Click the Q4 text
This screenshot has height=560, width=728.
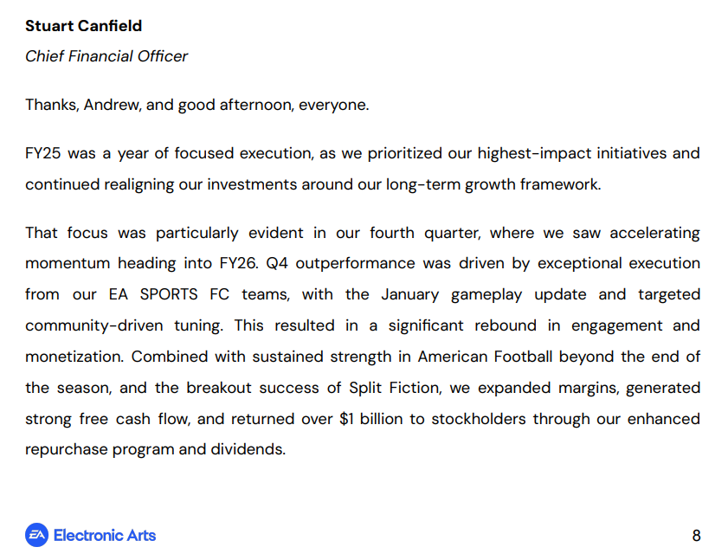point(277,263)
